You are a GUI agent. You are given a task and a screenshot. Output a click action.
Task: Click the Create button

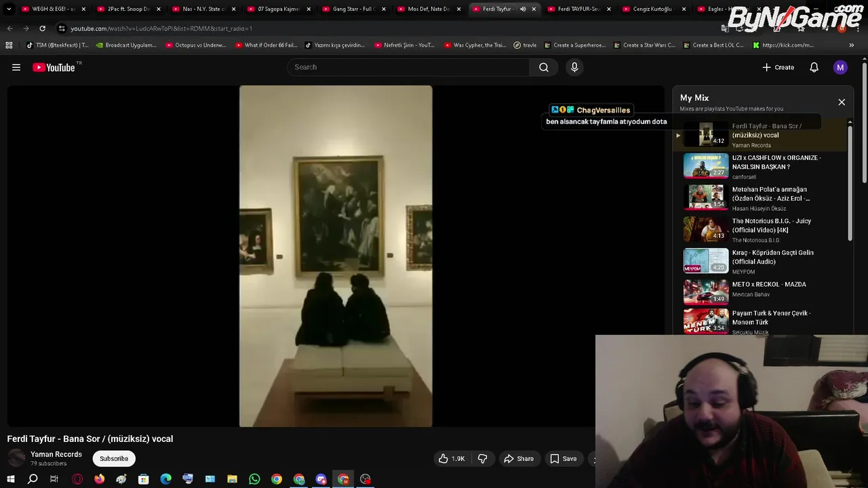pos(778,67)
